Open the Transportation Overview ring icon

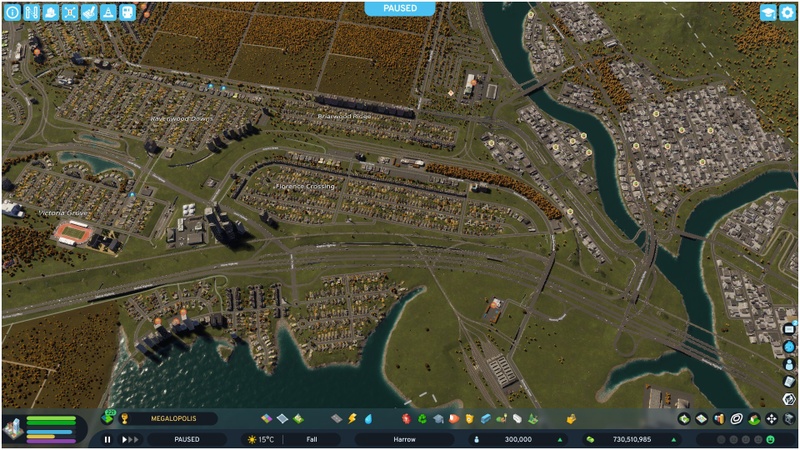pos(736,419)
